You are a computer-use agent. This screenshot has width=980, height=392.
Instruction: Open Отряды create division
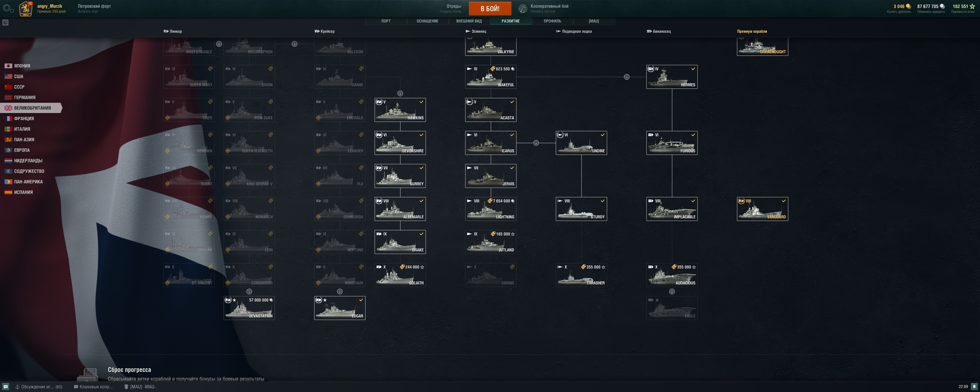coord(450,8)
